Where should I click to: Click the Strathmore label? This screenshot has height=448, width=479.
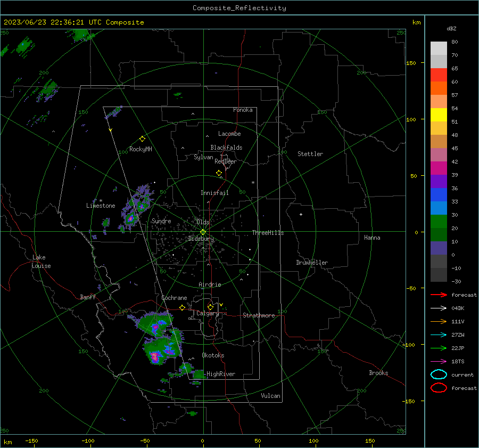[x=259, y=315]
